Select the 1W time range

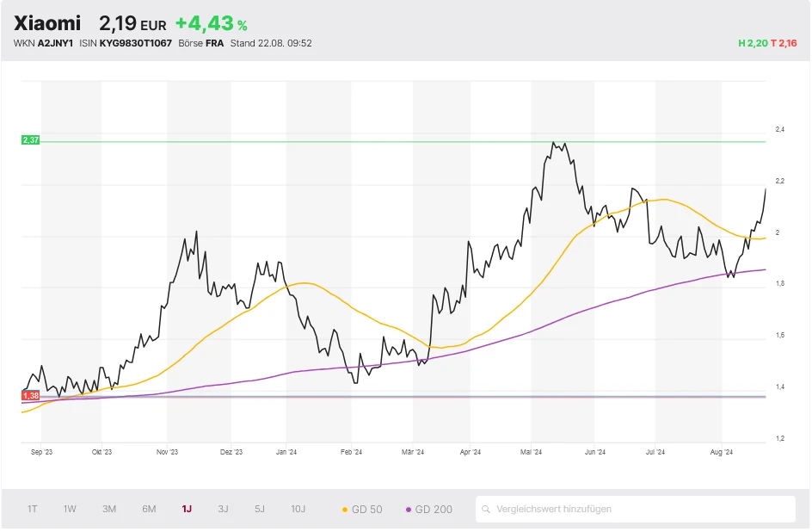point(70,509)
